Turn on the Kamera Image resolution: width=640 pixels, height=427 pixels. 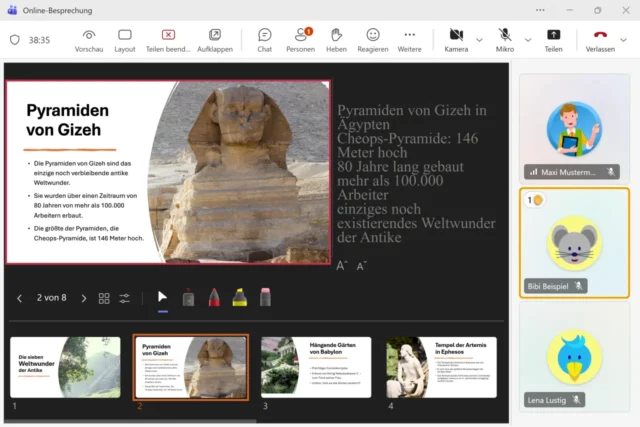[x=456, y=41]
